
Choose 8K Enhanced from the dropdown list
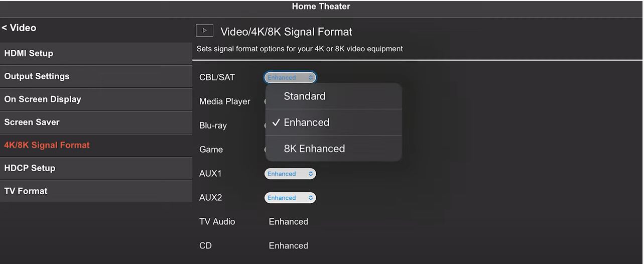pos(334,149)
